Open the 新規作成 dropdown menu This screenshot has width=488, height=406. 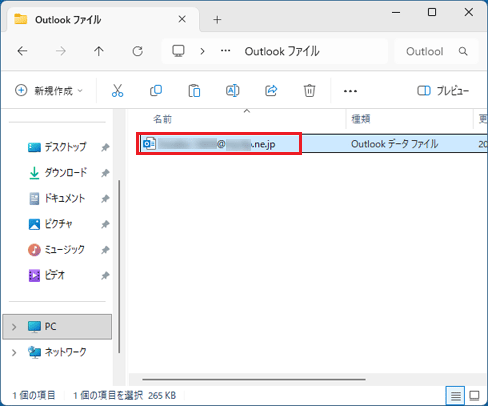pos(49,91)
